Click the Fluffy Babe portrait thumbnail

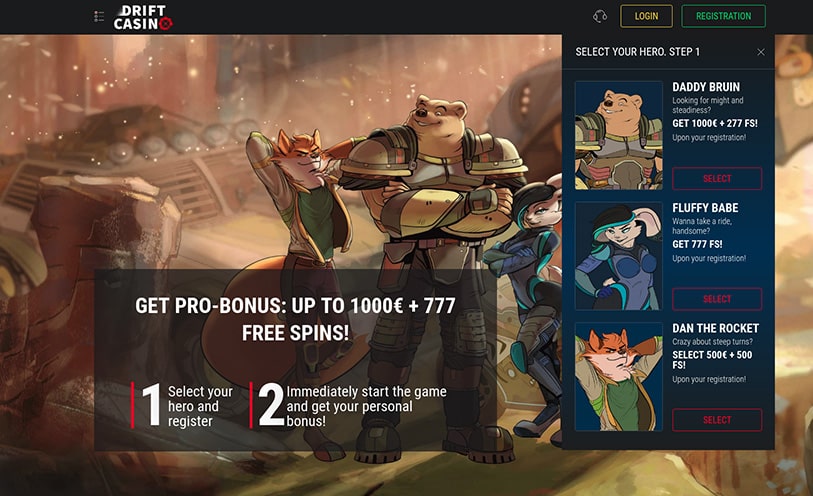pos(619,256)
